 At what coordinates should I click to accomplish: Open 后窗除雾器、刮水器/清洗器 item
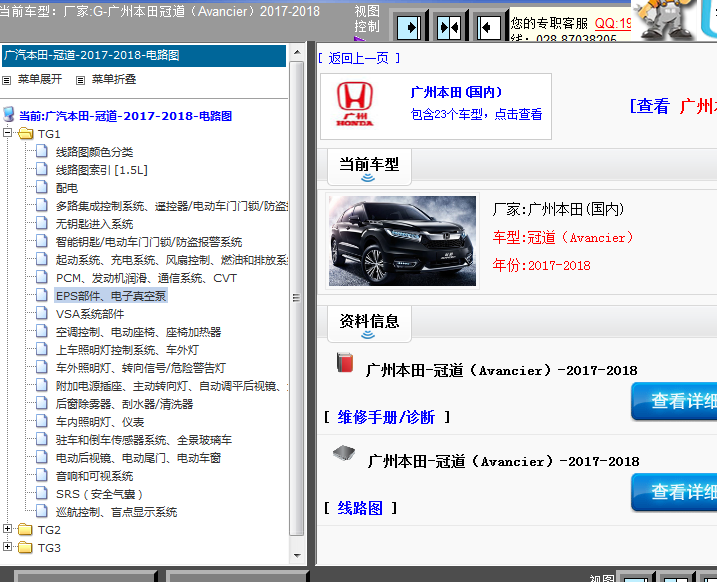pyautogui.click(x=124, y=404)
